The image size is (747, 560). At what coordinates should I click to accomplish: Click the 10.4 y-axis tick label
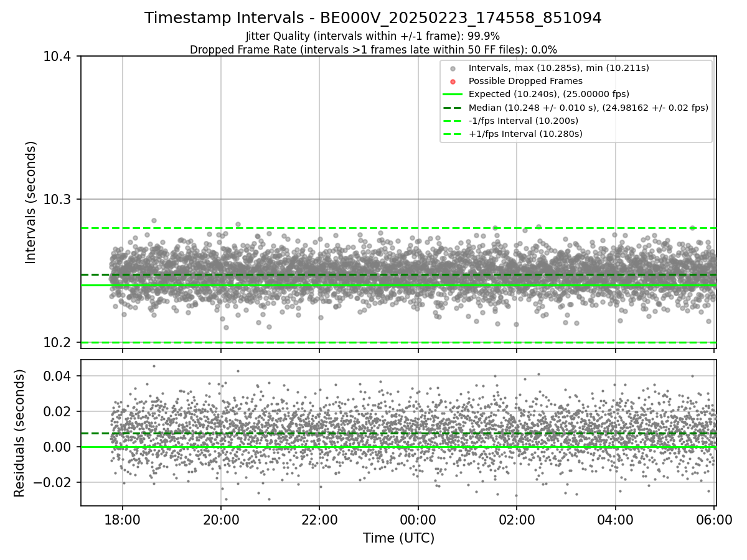[x=59, y=57]
